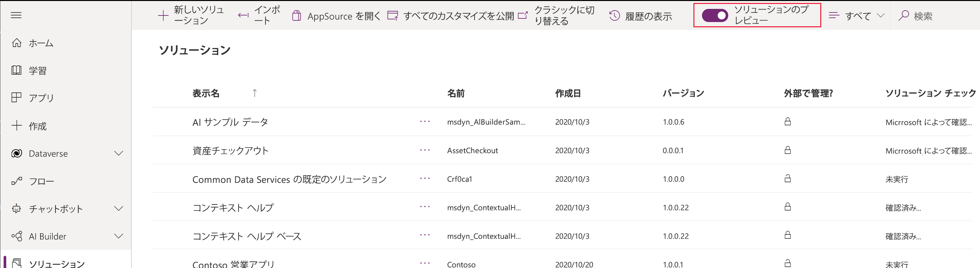Click the sort ascending arrow next to 表示名
The width and height of the screenshot is (980, 268).
click(x=254, y=93)
